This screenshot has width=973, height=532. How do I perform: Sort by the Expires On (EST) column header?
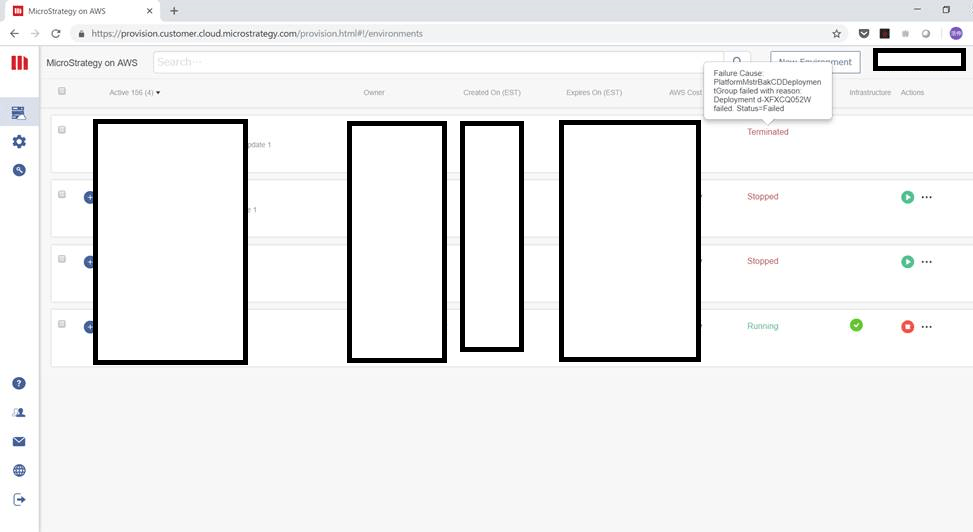point(594,92)
